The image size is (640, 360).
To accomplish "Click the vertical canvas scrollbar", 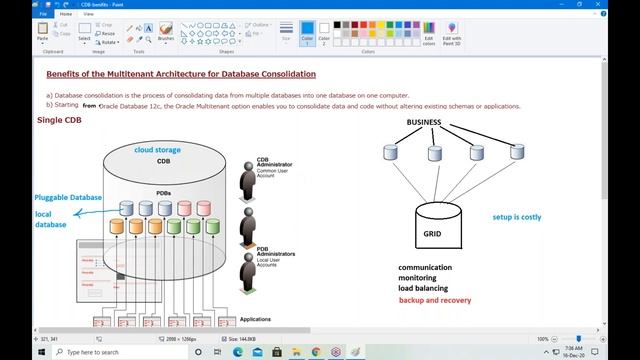I will click(604, 131).
